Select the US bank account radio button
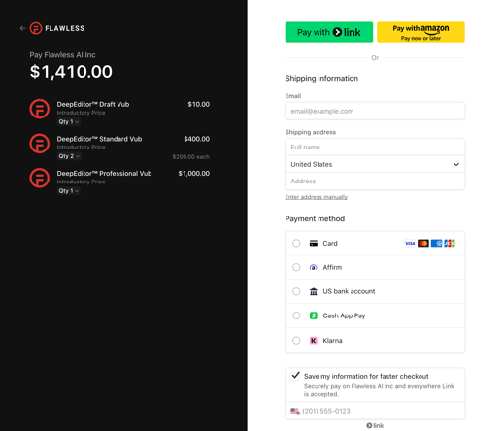 pos(296,291)
